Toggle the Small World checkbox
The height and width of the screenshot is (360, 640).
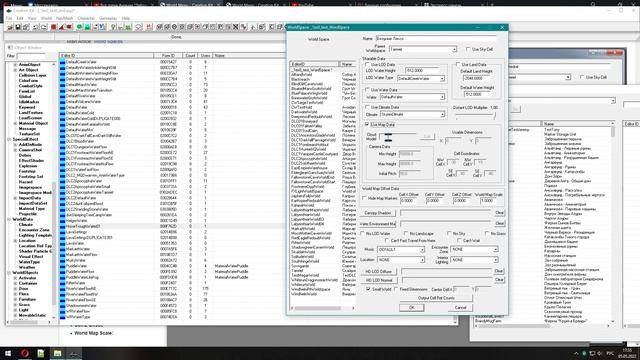pos(368,289)
